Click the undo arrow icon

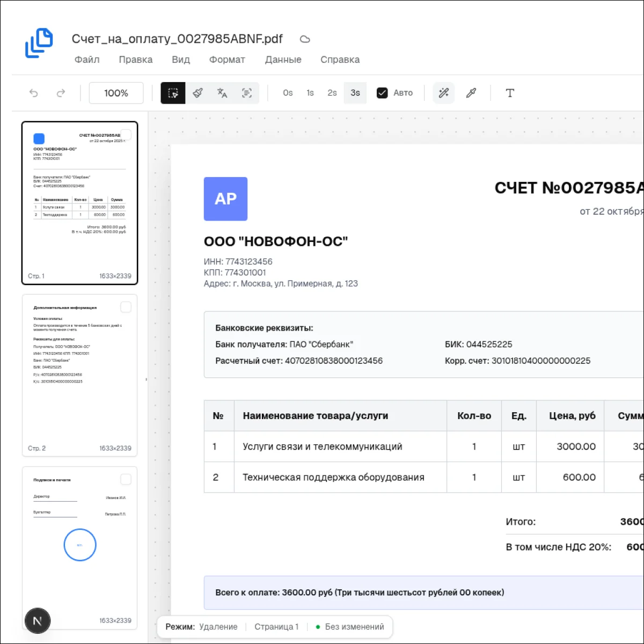pos(34,93)
